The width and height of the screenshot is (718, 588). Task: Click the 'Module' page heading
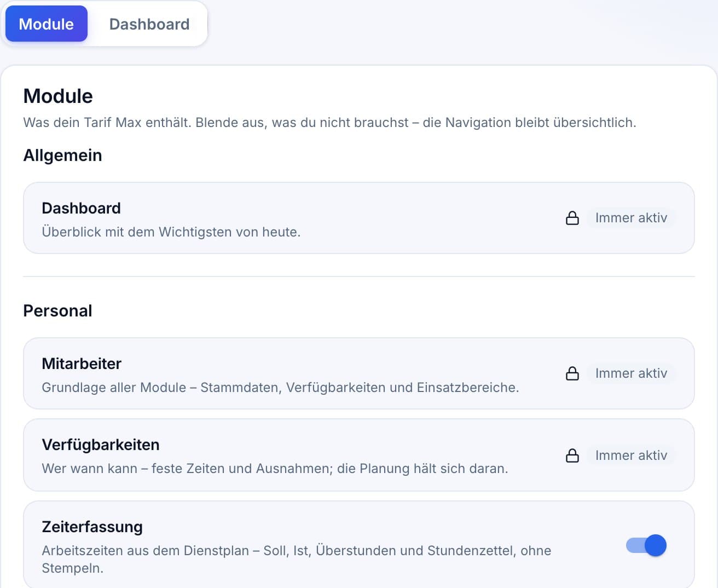[58, 96]
